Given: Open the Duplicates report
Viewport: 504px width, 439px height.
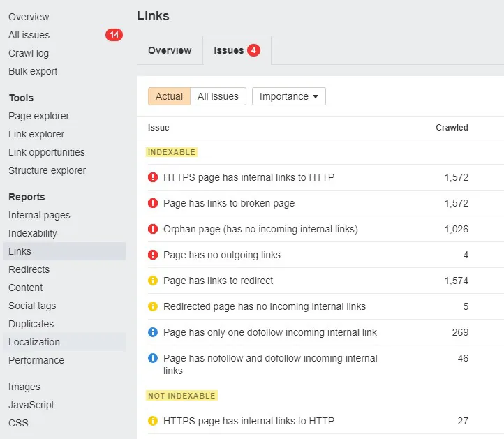Looking at the screenshot, I should pos(31,324).
